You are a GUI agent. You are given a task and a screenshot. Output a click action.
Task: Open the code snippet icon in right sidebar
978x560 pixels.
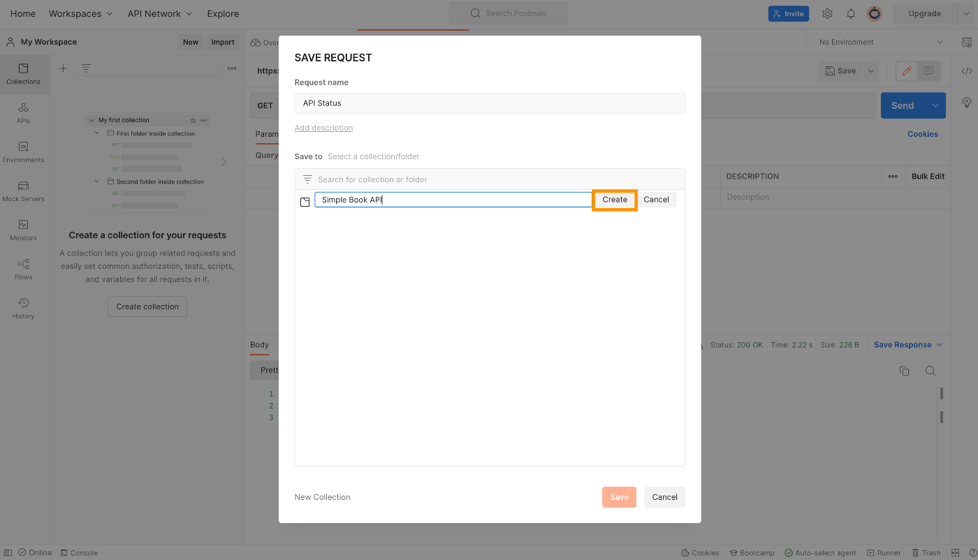(x=967, y=71)
